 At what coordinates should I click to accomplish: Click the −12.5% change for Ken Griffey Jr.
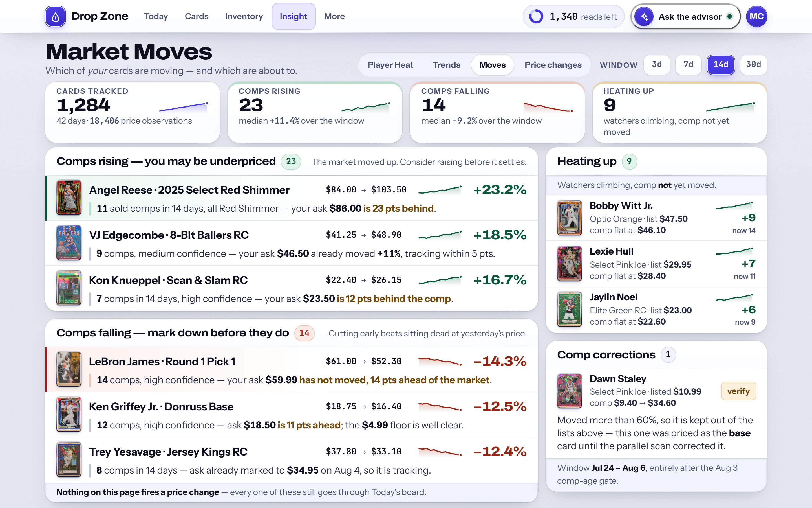tap(500, 406)
